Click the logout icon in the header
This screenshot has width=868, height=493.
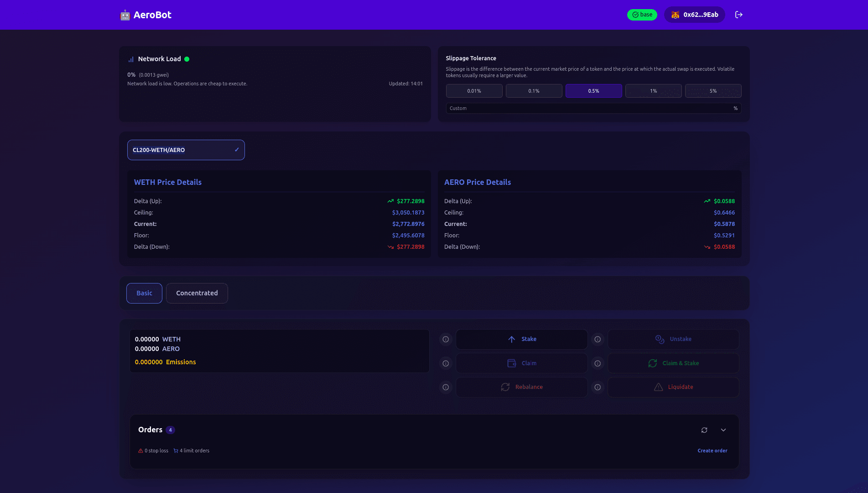coord(739,15)
